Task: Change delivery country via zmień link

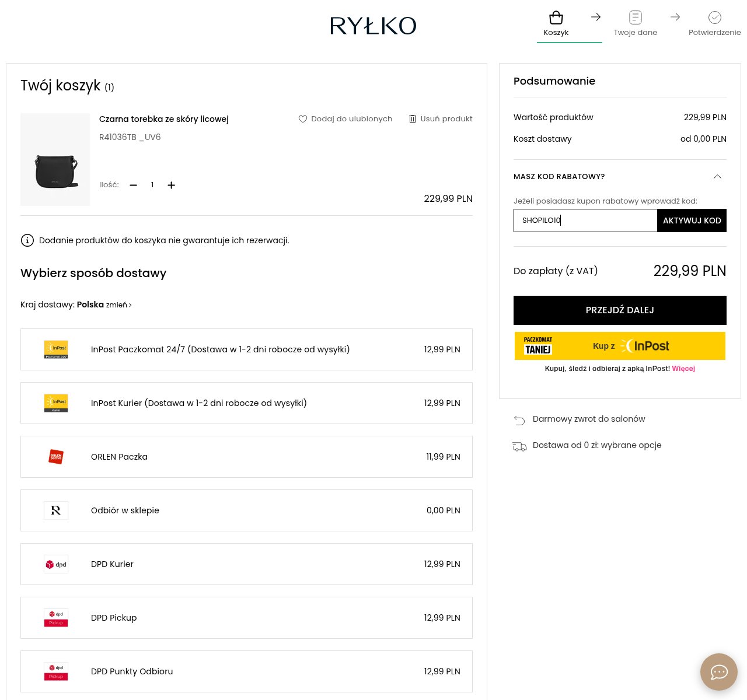Action: point(118,305)
